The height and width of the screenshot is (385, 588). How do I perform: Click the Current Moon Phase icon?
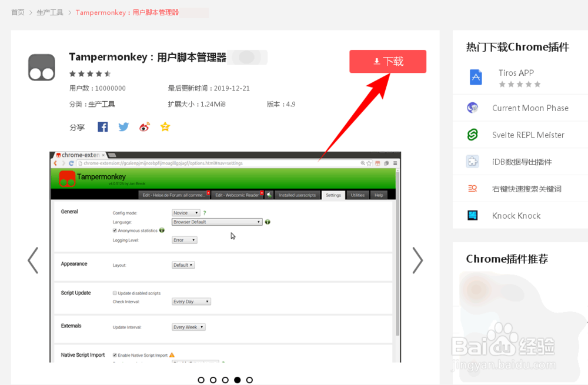pos(473,108)
